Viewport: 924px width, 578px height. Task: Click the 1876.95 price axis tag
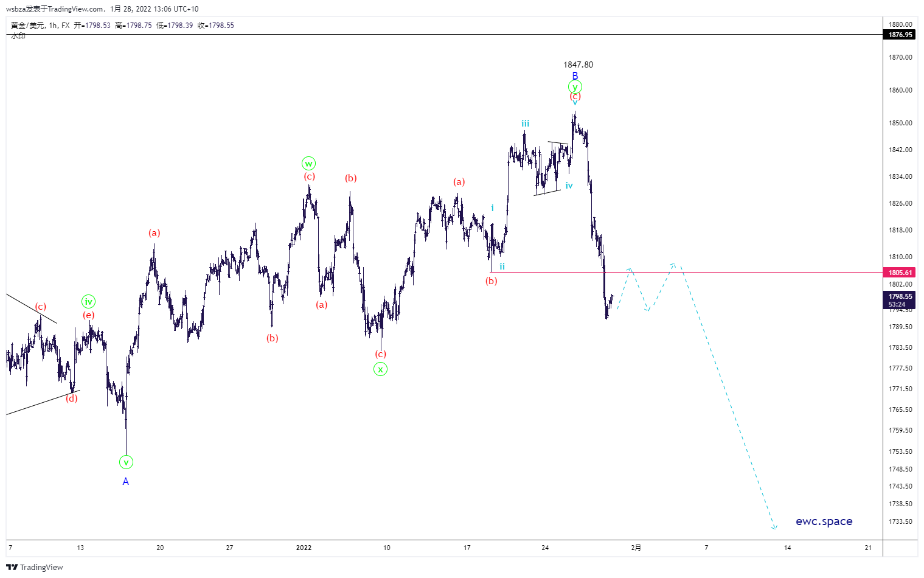(x=900, y=35)
